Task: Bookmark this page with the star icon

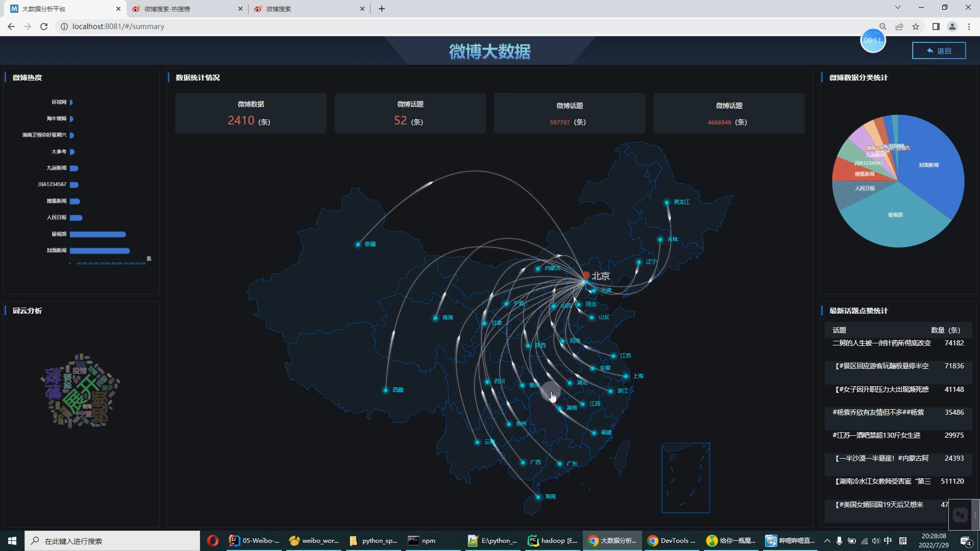Action: pyautogui.click(x=916, y=27)
